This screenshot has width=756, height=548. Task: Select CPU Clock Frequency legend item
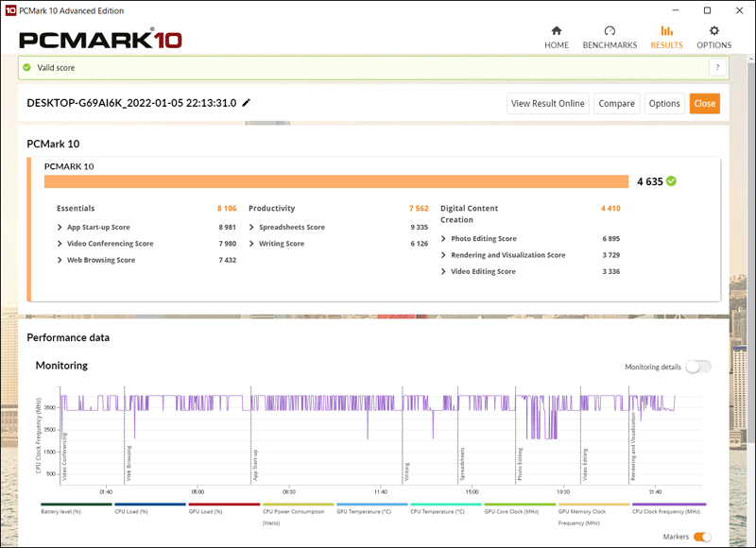pyautogui.click(x=669, y=508)
